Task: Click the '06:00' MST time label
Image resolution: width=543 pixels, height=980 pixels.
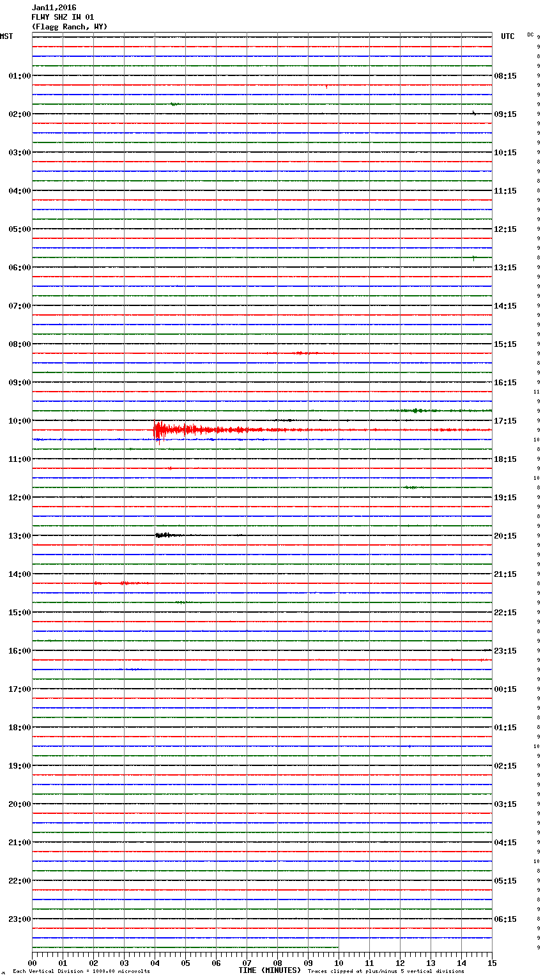Action: (20, 268)
